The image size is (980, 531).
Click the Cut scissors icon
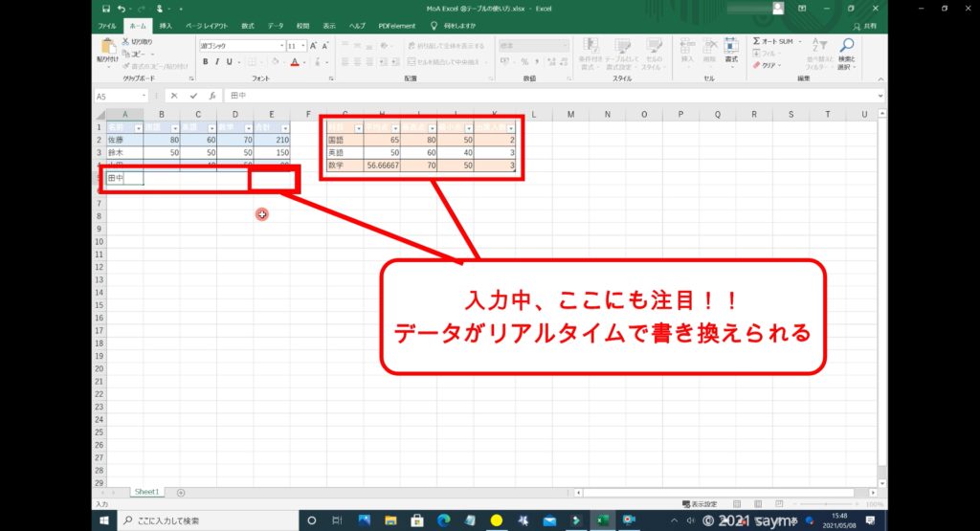click(125, 42)
